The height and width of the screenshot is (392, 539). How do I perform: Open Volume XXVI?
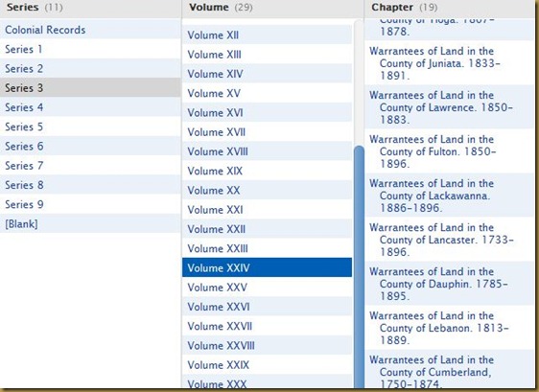(267, 307)
